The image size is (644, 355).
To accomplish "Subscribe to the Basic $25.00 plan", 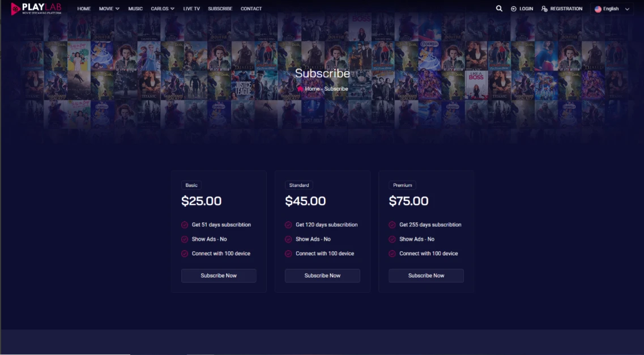I will click(x=219, y=275).
